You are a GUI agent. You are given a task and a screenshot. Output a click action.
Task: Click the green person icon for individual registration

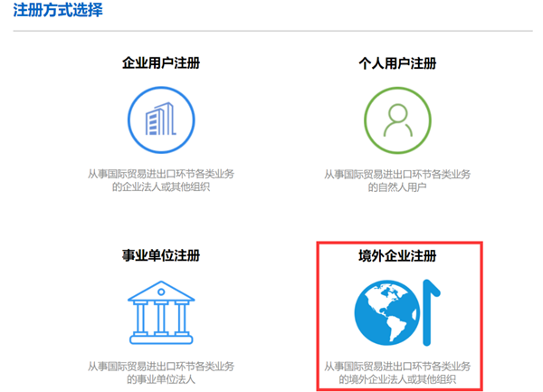coord(397,120)
